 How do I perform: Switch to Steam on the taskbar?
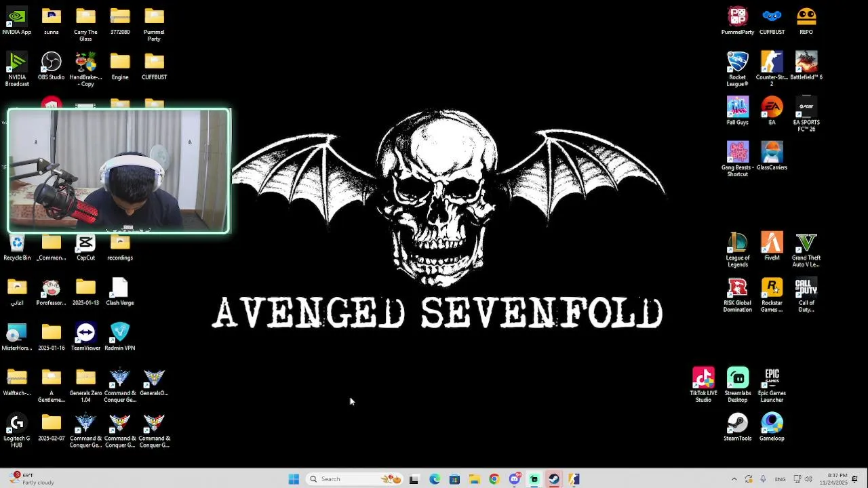[x=554, y=479]
